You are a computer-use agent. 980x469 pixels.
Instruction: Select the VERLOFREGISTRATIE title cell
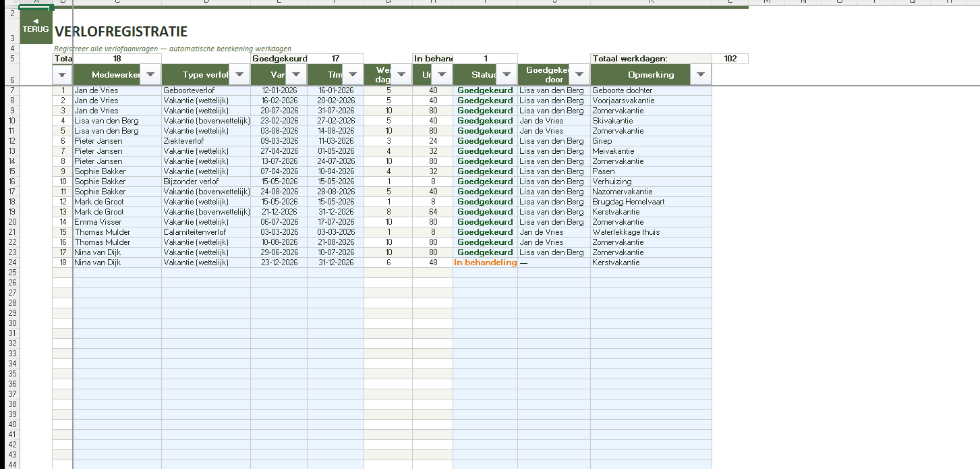(x=121, y=32)
